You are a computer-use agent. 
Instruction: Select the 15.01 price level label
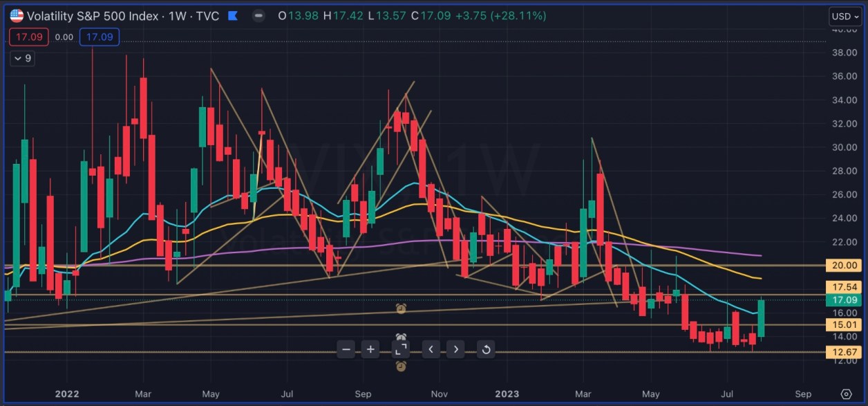point(845,324)
